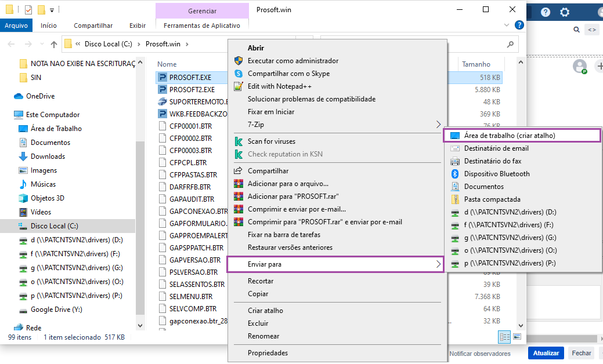Click WinRAR icon beside Comprimir e enviar por e-mail

click(x=239, y=209)
